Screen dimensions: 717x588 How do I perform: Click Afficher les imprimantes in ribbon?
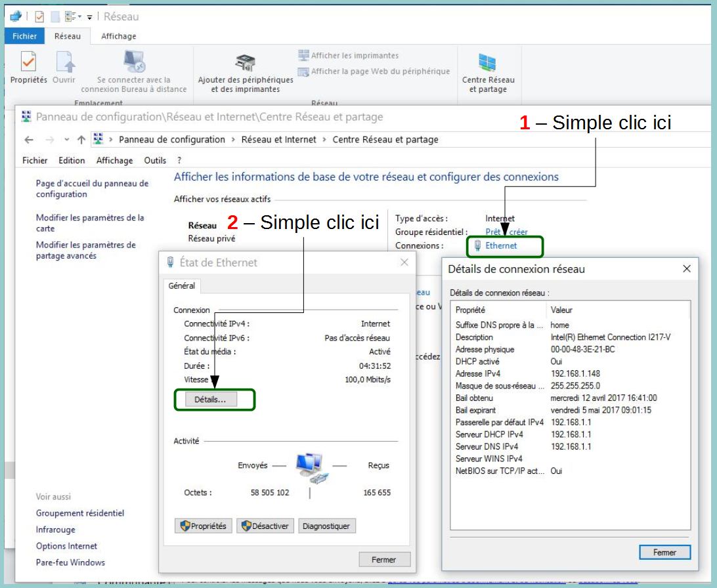click(349, 56)
